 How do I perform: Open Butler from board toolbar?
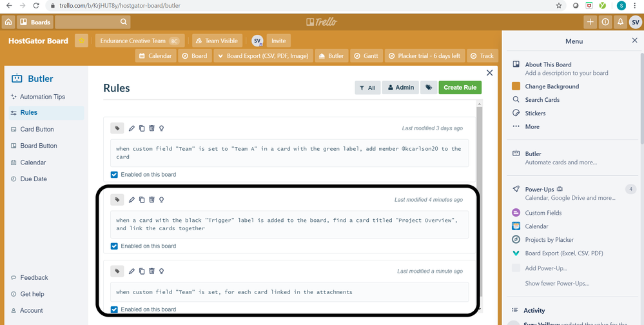click(332, 56)
